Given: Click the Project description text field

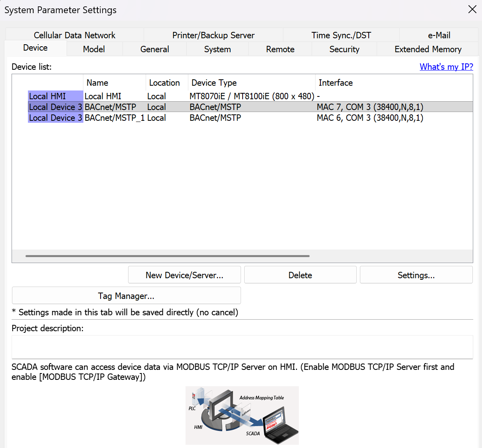Looking at the screenshot, I should 242,347.
